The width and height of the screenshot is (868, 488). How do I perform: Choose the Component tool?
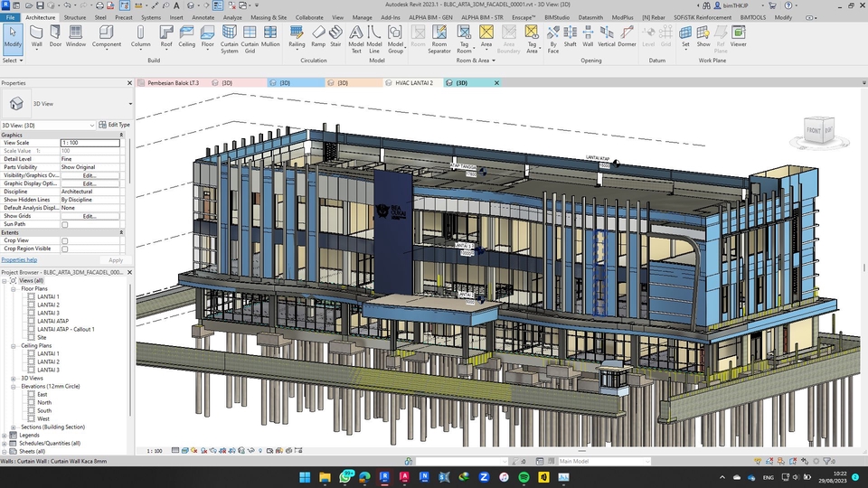point(107,36)
